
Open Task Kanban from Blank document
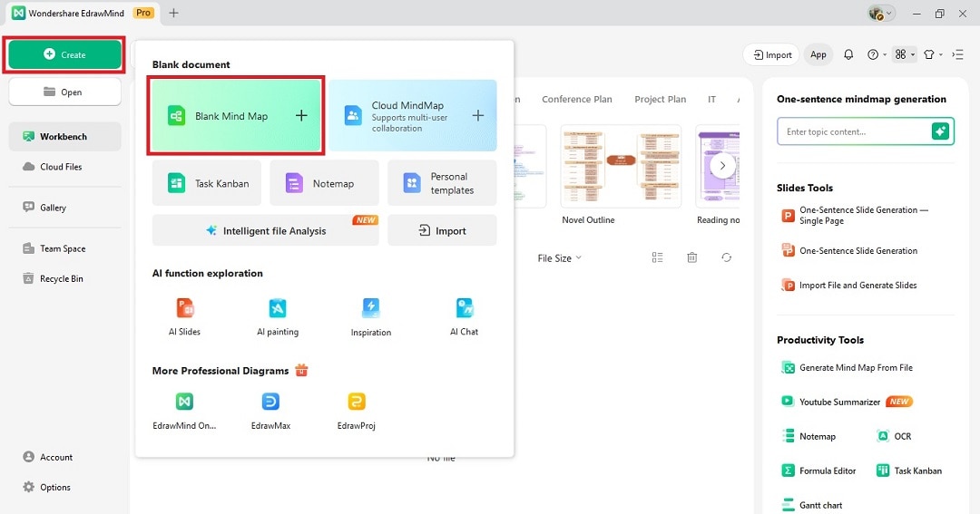click(x=207, y=183)
